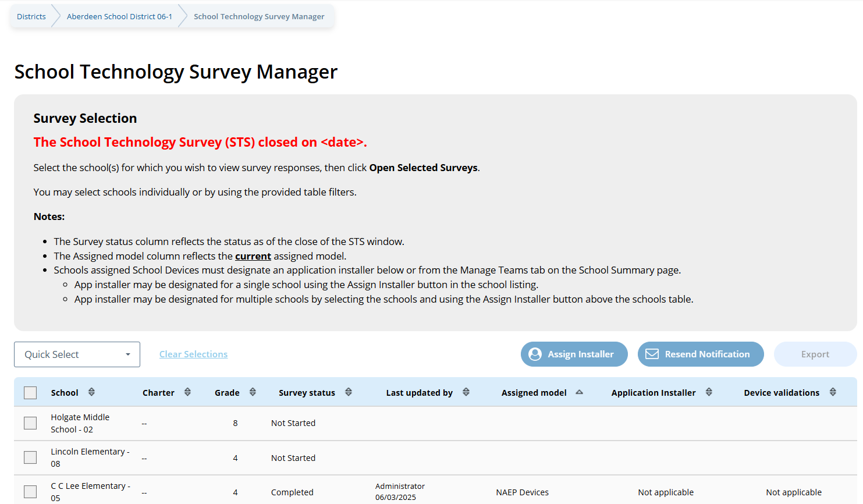This screenshot has width=863, height=504.
Task: Sort by Grade using sort arrows
Action: [253, 392]
